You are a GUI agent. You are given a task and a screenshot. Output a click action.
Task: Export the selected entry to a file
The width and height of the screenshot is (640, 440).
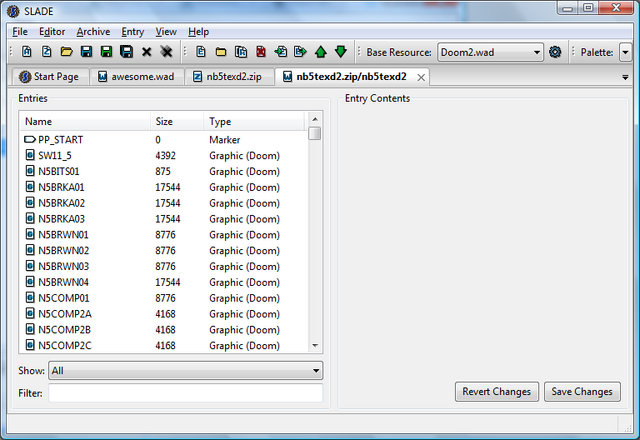coord(300,52)
